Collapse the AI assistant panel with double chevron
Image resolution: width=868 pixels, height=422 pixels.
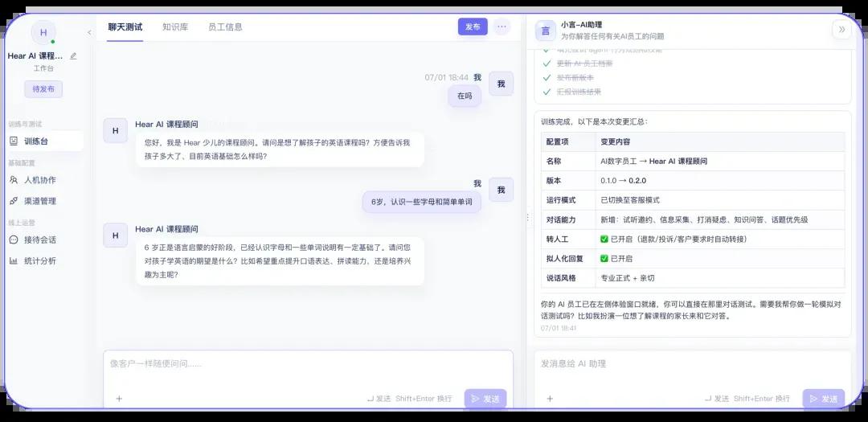click(841, 30)
